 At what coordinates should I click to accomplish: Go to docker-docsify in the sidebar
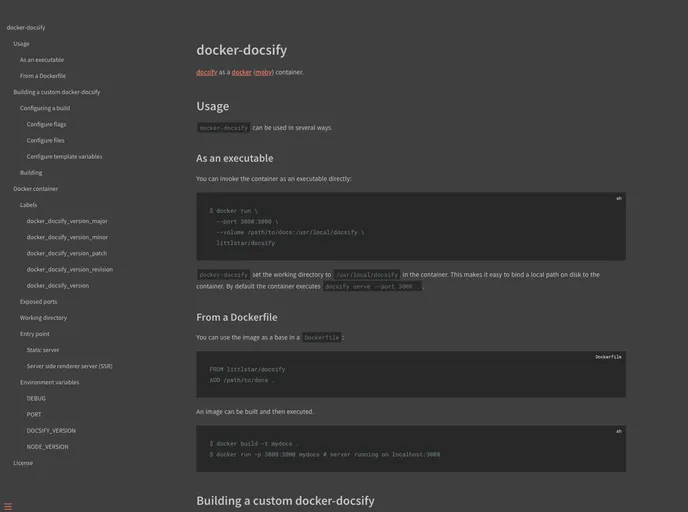click(x=26, y=27)
